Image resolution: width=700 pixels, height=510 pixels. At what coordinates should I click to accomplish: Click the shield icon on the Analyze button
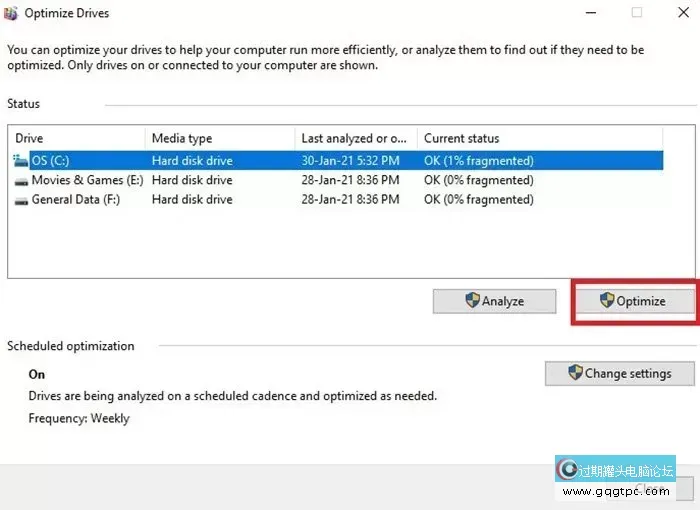click(x=472, y=300)
